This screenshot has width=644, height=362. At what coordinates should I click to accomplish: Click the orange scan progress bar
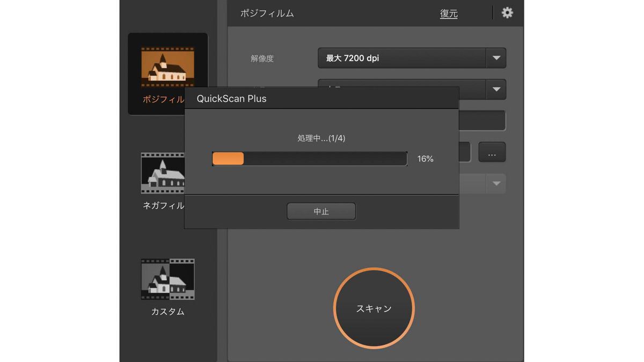coord(228,158)
